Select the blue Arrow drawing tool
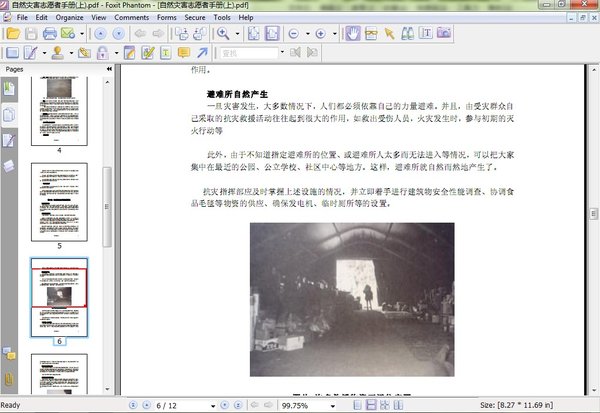The width and height of the screenshot is (600, 413). click(x=202, y=53)
